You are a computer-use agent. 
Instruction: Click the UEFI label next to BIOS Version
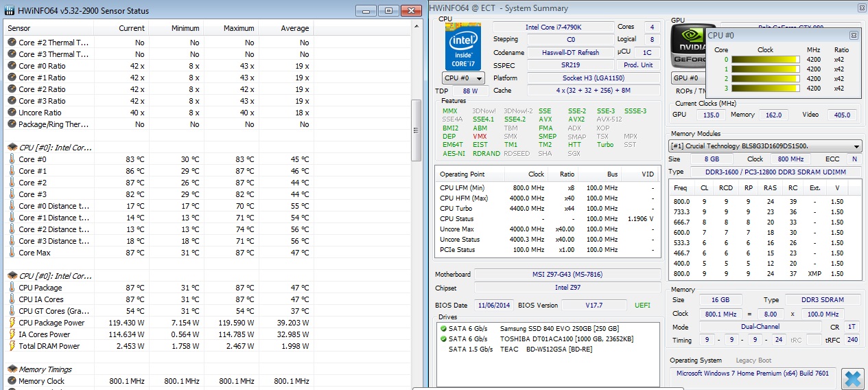642,306
